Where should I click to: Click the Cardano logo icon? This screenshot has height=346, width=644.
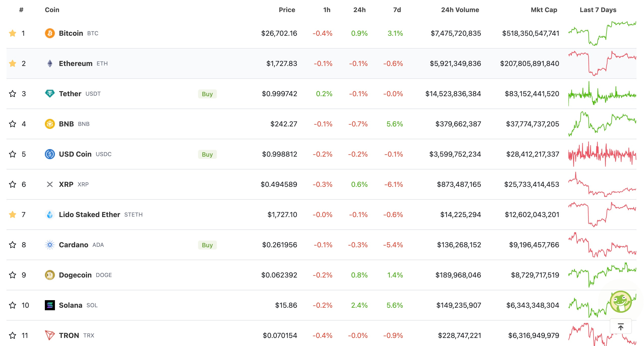point(50,245)
